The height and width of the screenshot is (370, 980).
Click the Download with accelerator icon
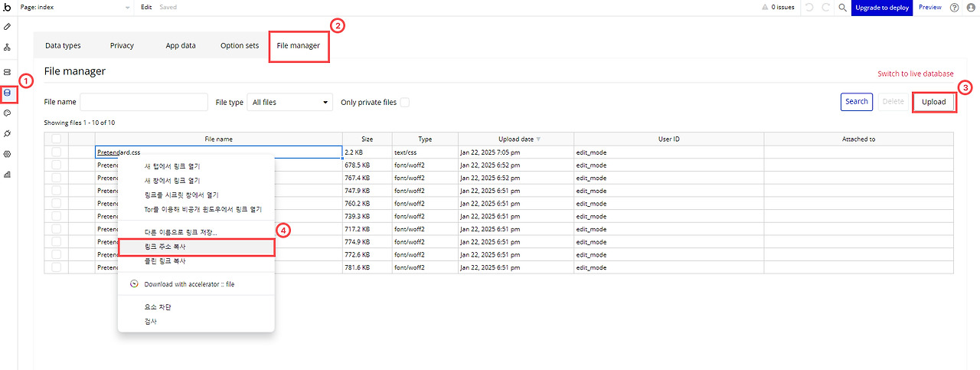134,283
